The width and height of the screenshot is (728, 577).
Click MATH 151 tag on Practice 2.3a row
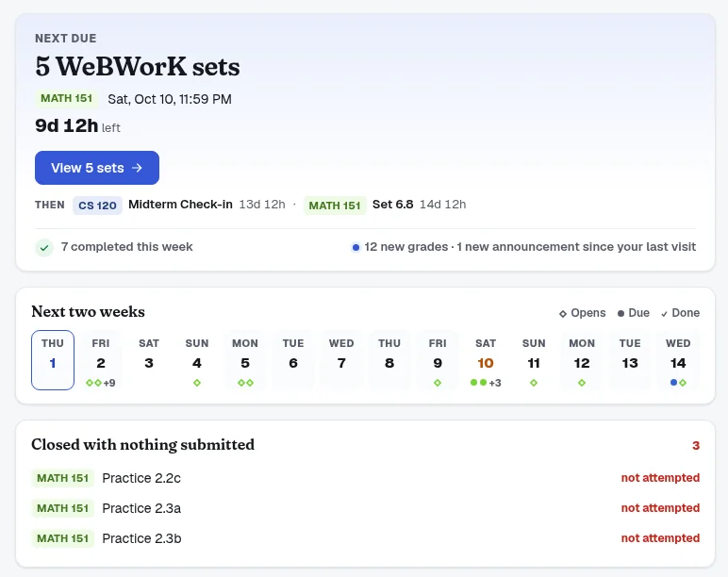pyautogui.click(x=62, y=508)
